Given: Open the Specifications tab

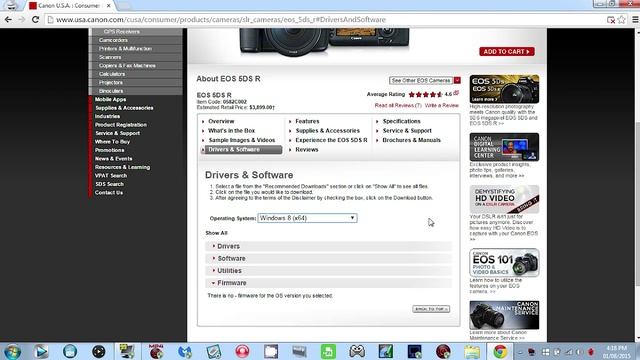Looking at the screenshot, I should click(x=401, y=121).
